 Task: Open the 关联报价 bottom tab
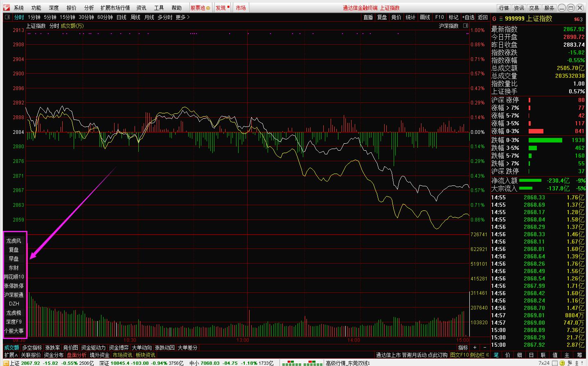coord(31,355)
